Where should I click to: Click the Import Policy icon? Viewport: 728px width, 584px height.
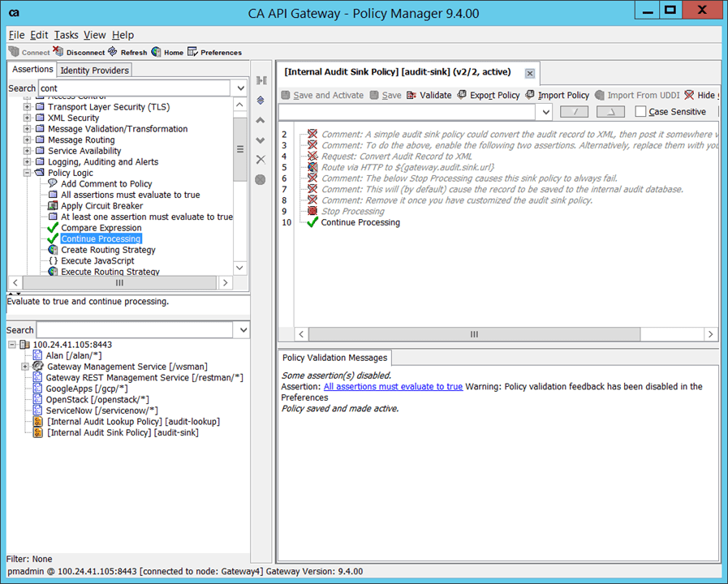pos(531,95)
